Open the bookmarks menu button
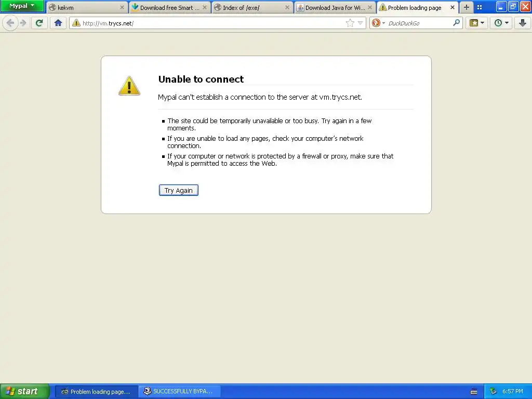 [477, 23]
